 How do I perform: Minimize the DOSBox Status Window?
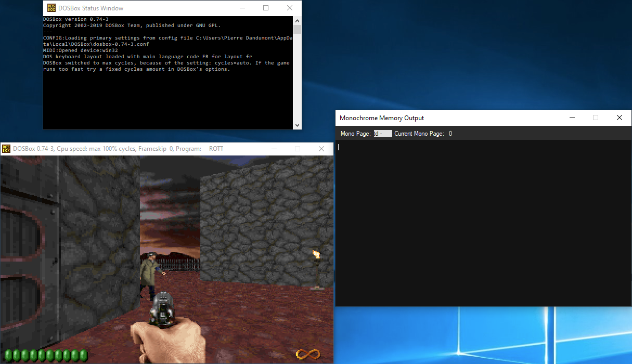242,8
